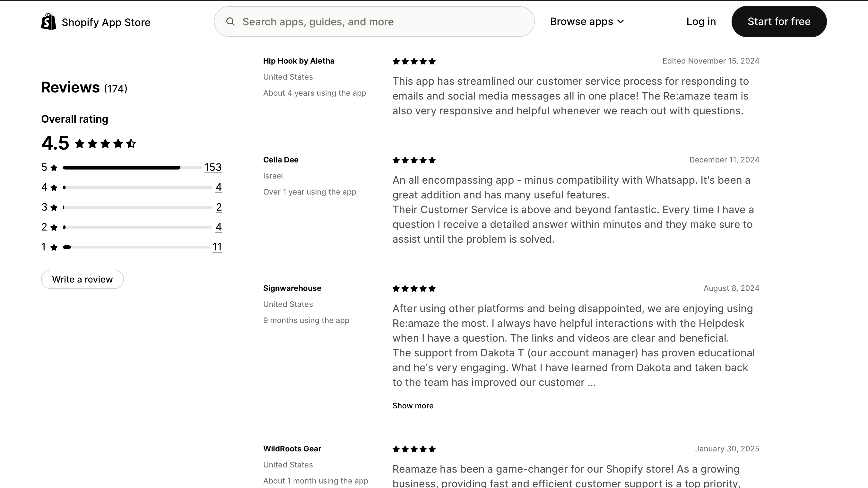Click the 5-star rating progress bar

(132, 168)
